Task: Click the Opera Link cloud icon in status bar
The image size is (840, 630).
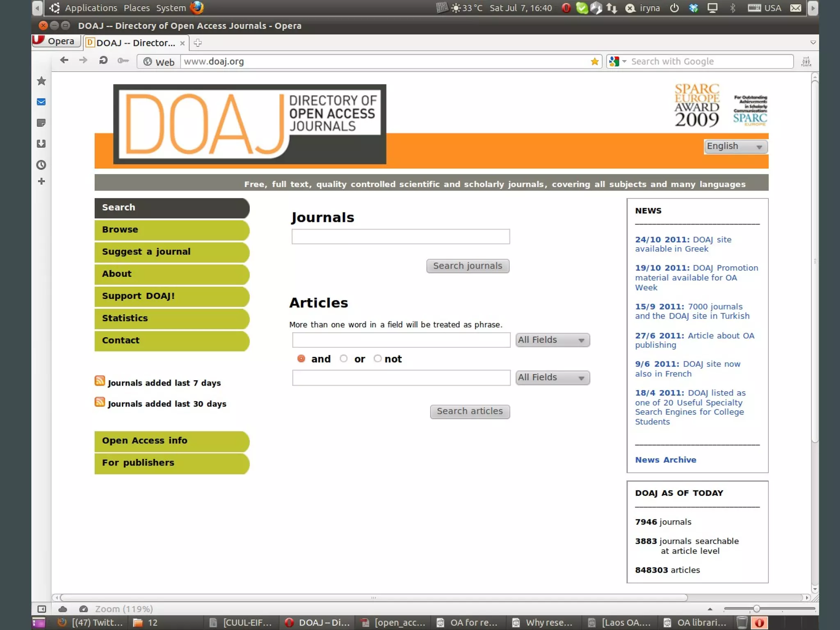Action: pos(63,609)
